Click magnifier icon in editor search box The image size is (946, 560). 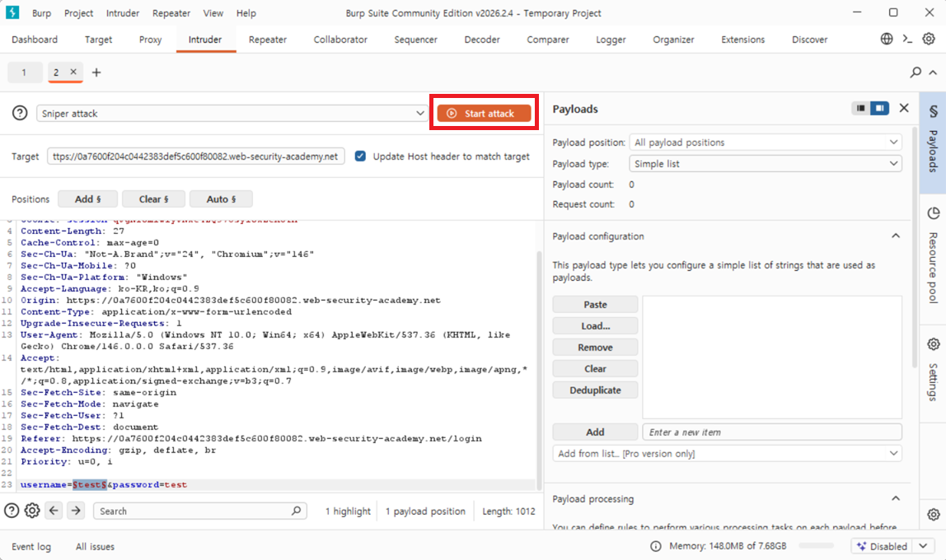tap(296, 511)
